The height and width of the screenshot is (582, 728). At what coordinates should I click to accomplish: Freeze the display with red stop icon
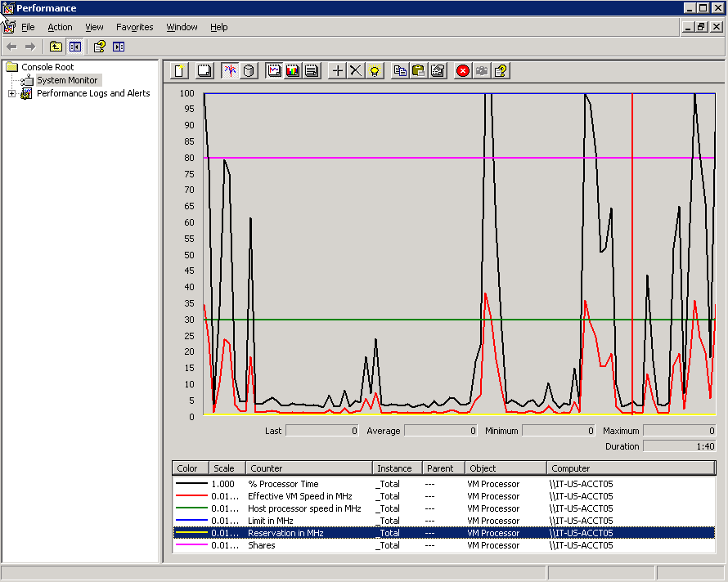[x=463, y=71]
